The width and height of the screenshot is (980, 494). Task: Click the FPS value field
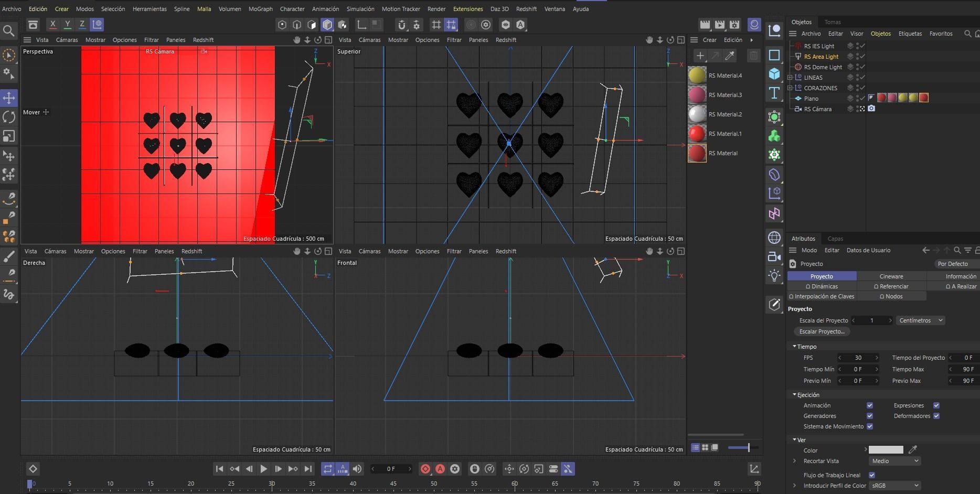858,358
